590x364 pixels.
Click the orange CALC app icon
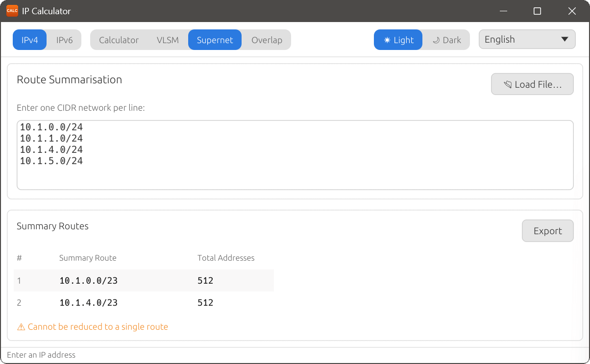(x=12, y=11)
